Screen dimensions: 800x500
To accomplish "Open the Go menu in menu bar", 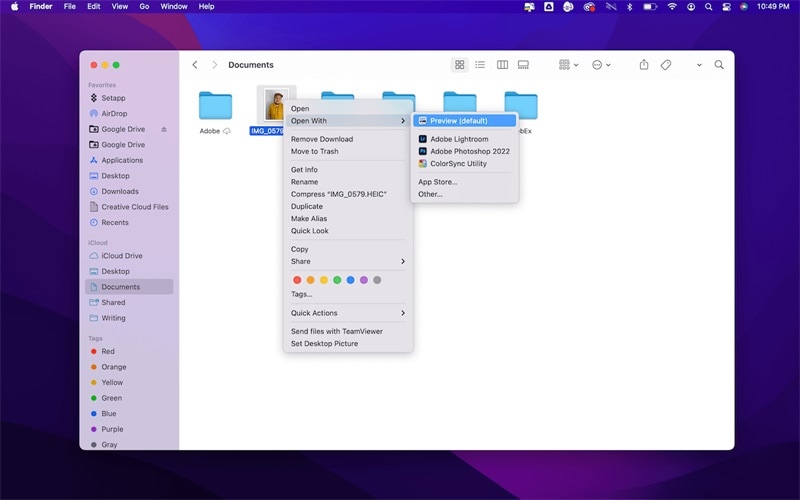I will 144,7.
